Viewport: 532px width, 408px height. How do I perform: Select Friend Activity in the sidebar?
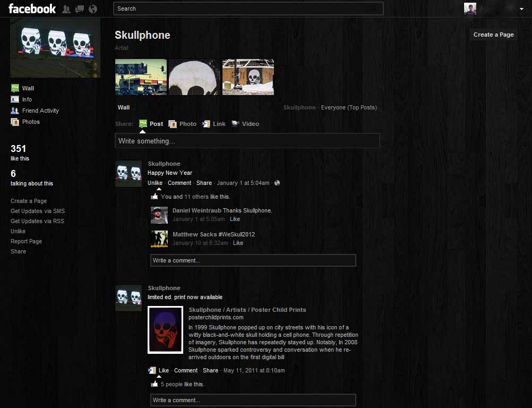coord(40,110)
